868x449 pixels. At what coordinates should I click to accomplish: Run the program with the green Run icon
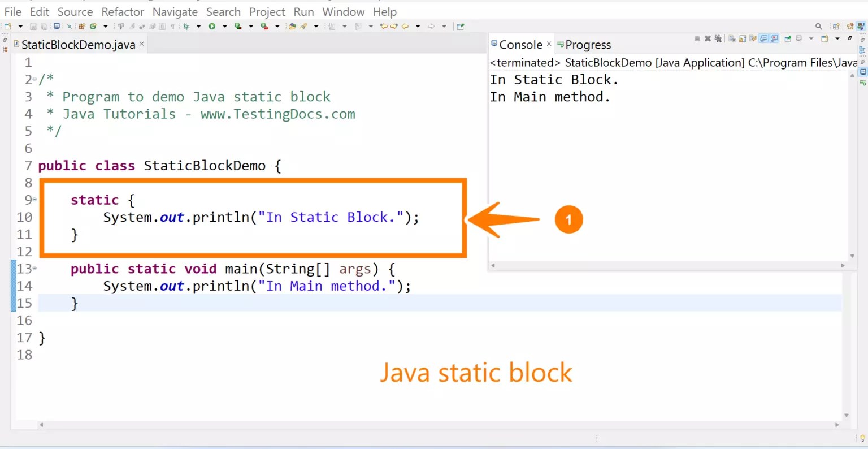click(212, 26)
